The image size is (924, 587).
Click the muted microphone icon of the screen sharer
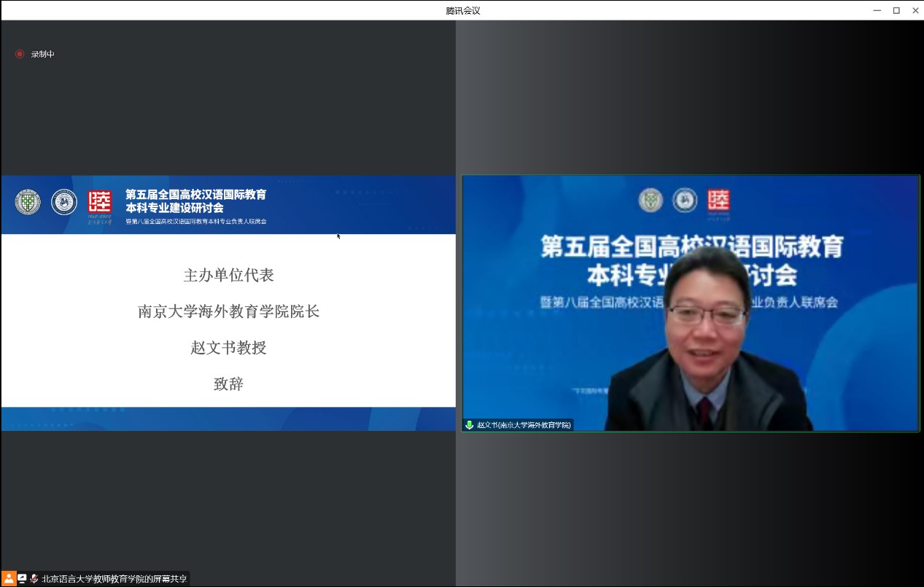34,578
